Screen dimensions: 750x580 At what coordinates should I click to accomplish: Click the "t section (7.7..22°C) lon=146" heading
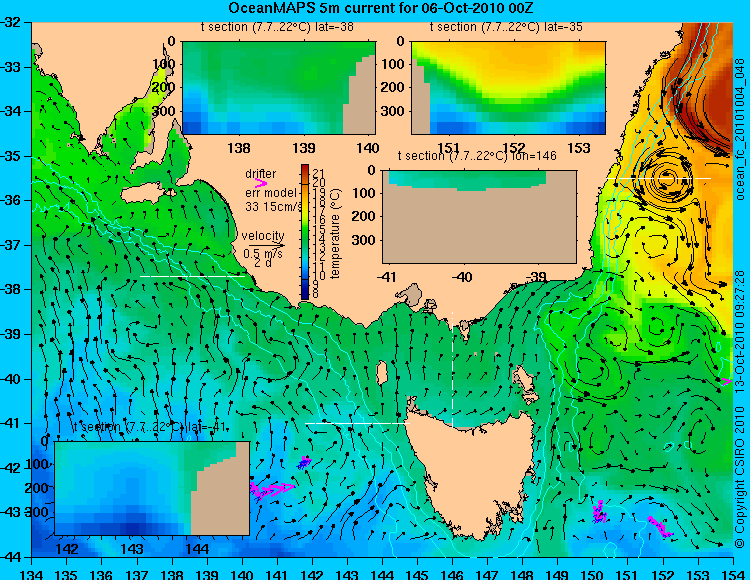click(477, 156)
